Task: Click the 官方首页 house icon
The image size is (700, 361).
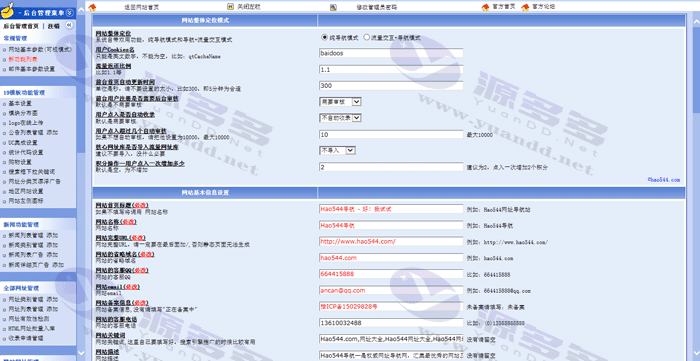Action: [x=485, y=7]
